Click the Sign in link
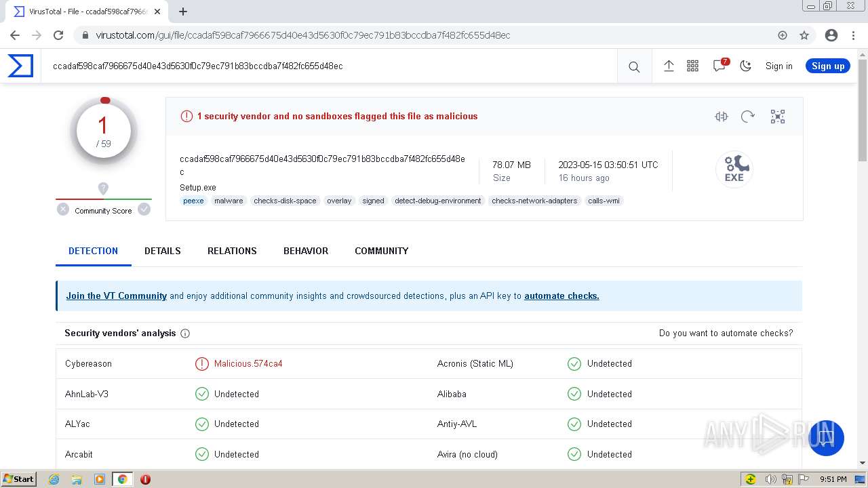 [778, 66]
